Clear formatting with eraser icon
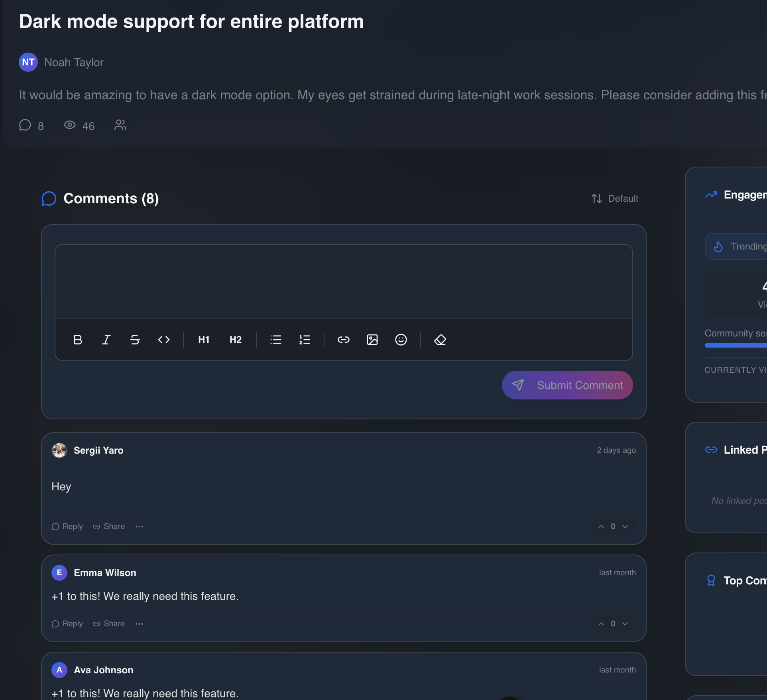 [440, 340]
